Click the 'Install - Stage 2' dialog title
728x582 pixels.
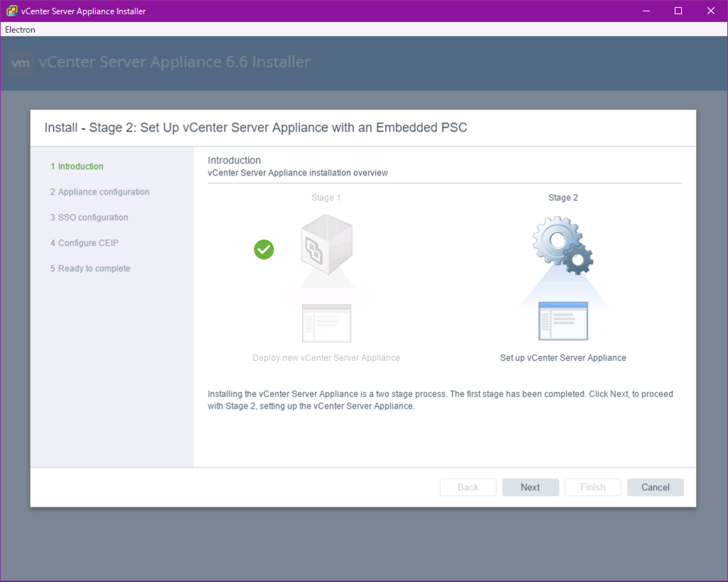256,128
